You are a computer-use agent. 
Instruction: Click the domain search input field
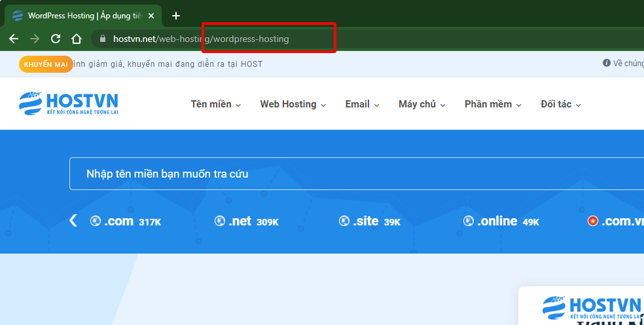[357, 174]
